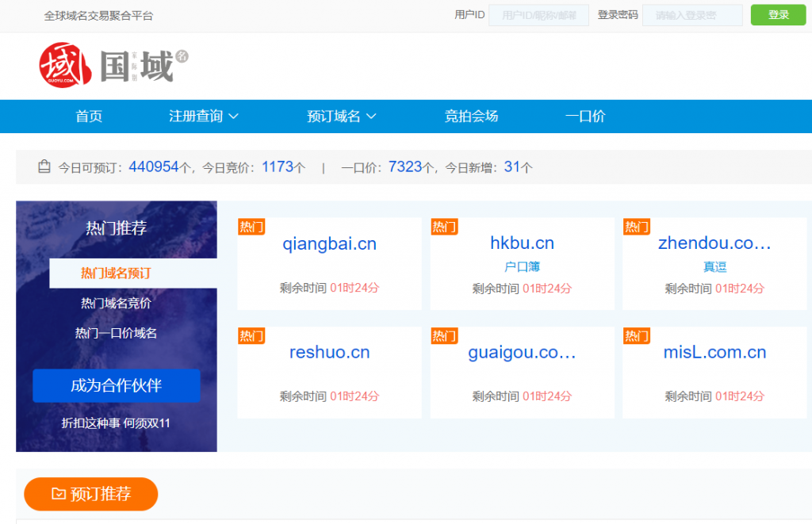Click the shopping bag icon beside 今日可预订

(44, 166)
